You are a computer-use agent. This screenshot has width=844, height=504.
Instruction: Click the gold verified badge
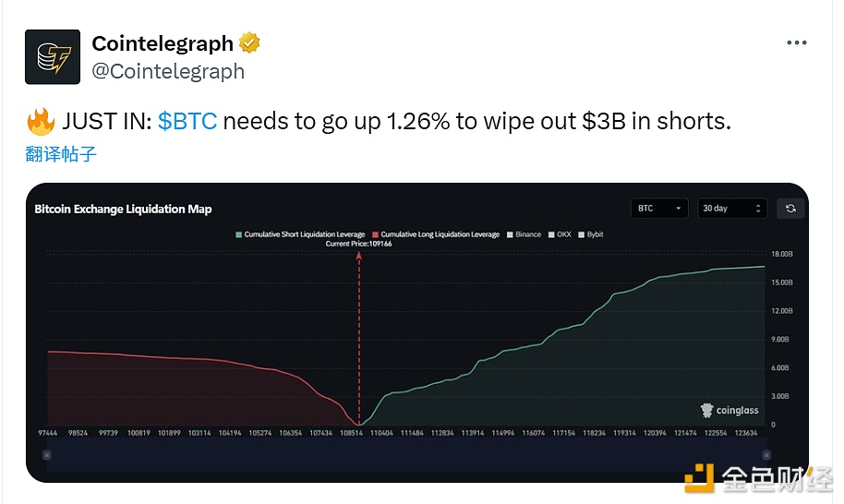(x=250, y=43)
